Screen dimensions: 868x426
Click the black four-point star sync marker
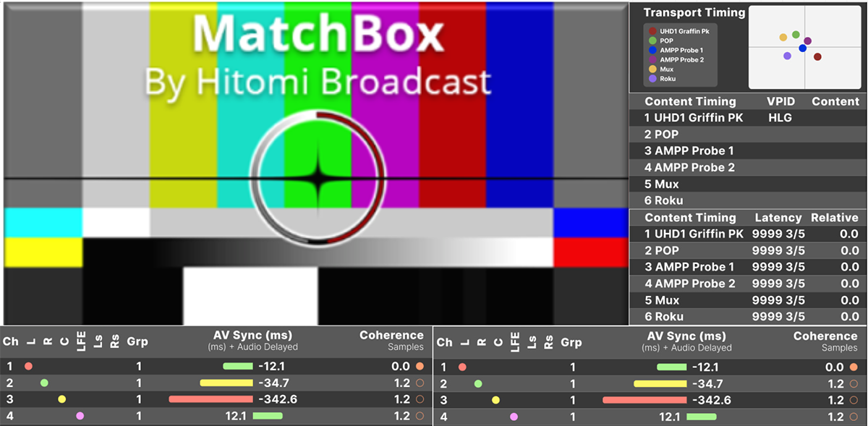pos(317,177)
